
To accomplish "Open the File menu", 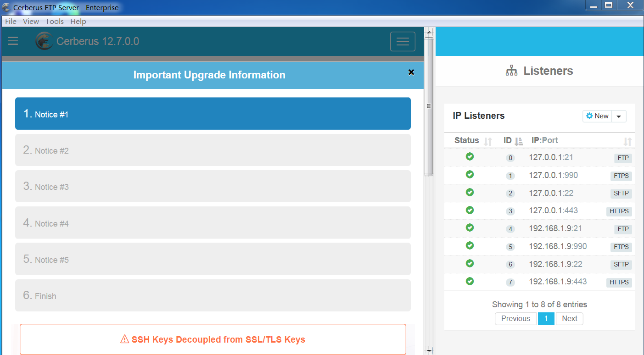I will [11, 21].
